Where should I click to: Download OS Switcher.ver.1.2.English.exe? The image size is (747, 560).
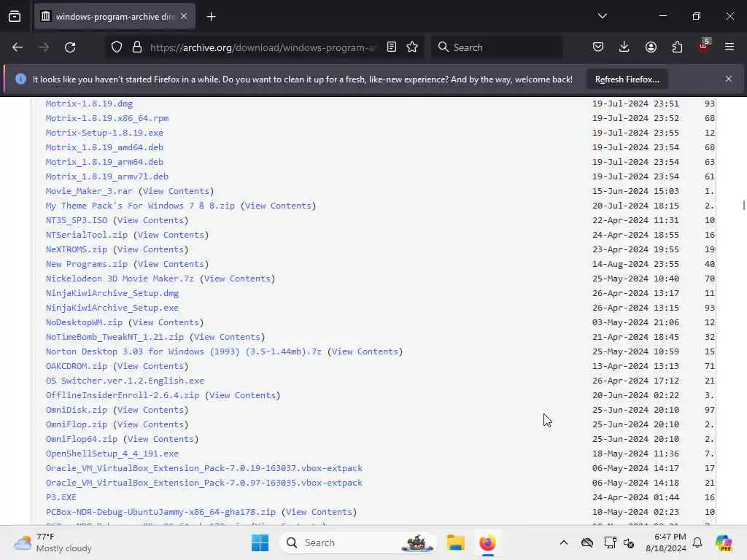(125, 381)
